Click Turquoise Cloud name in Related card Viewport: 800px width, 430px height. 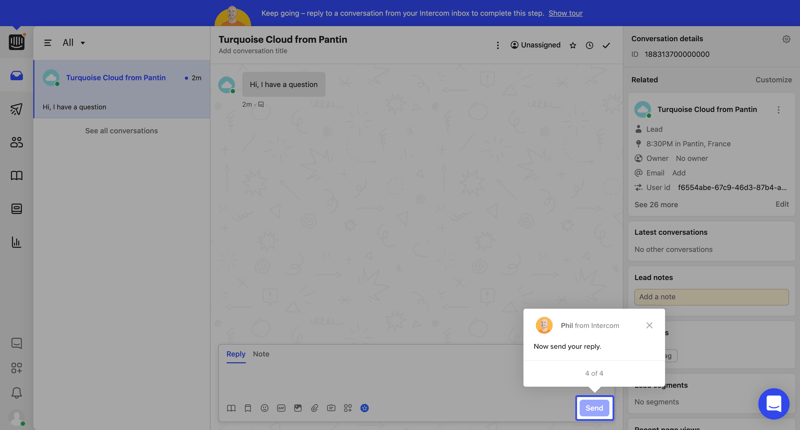coord(707,110)
